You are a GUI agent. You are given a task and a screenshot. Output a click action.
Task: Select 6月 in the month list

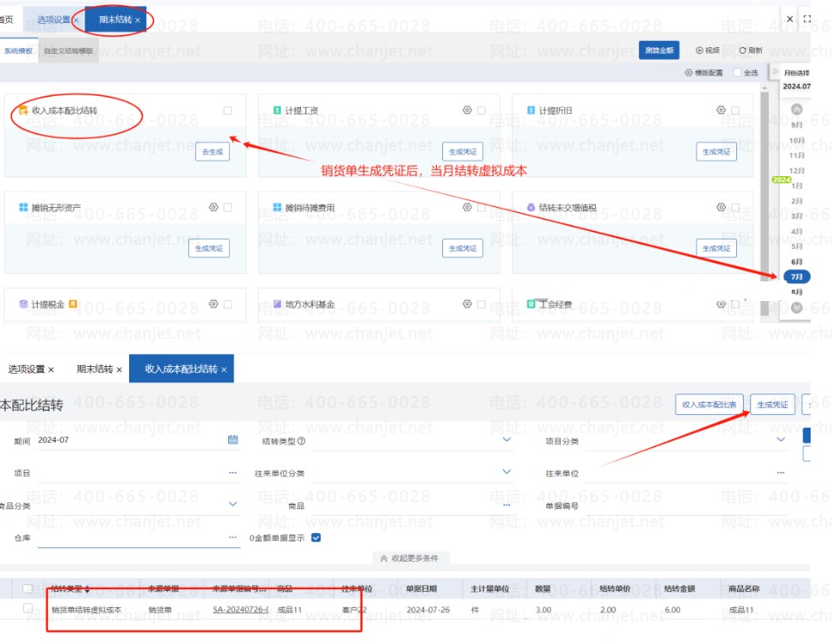tap(796, 262)
